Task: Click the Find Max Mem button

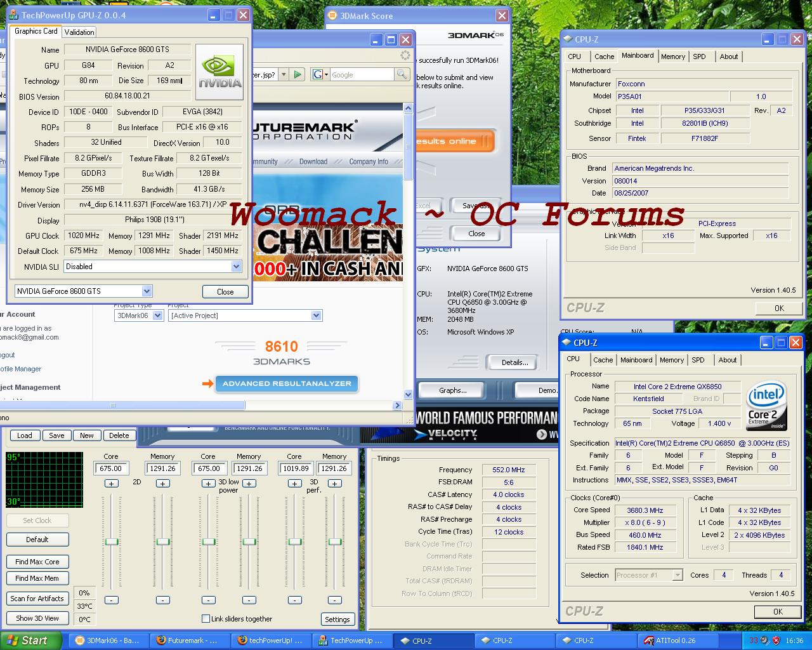Action: tap(37, 578)
